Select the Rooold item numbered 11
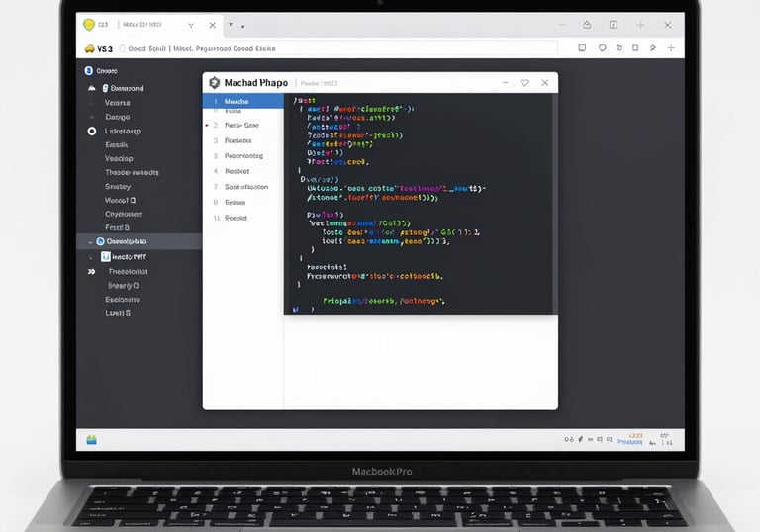 pyautogui.click(x=242, y=218)
